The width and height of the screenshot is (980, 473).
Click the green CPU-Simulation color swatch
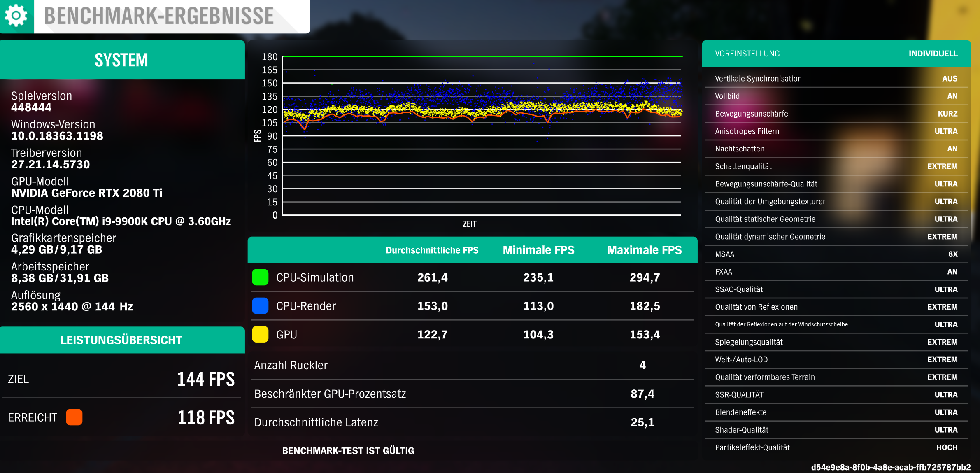pos(260,277)
